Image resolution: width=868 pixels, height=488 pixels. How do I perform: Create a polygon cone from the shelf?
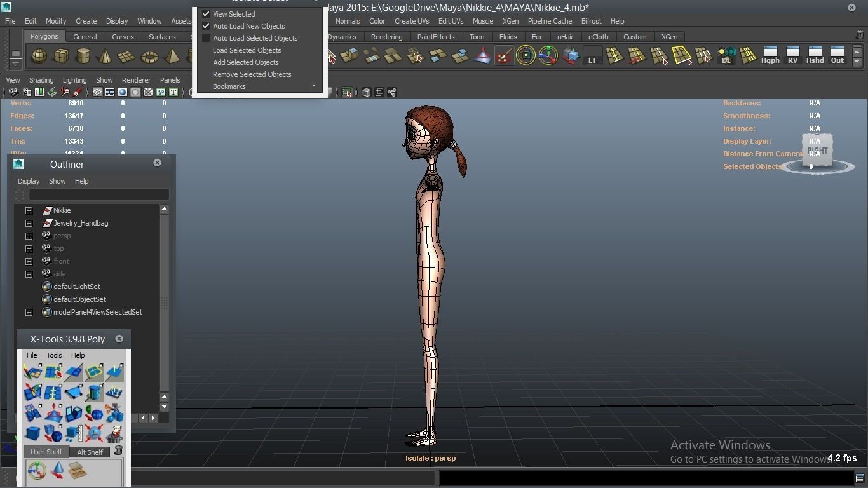(x=105, y=57)
